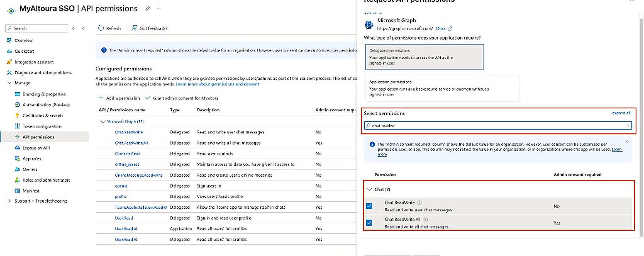Click the Diagnose and solve problems wrench icon
Viewport: 644px width, 256px height.
pos(9,73)
